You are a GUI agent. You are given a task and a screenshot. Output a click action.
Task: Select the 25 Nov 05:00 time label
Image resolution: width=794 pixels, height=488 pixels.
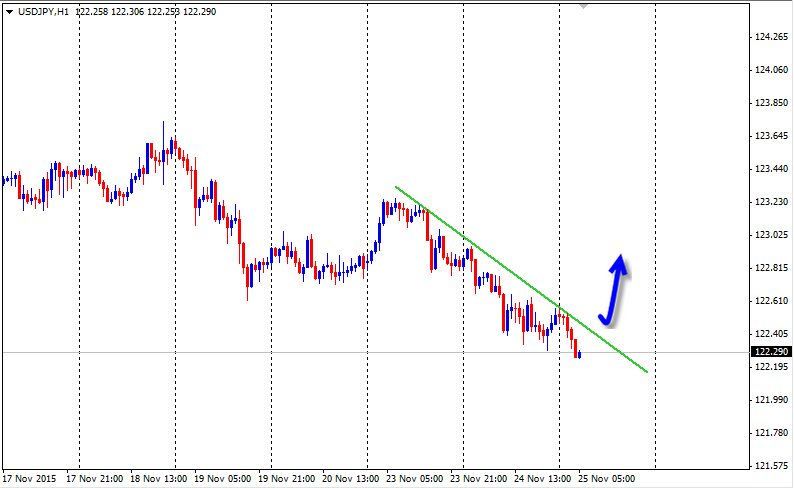pos(607,478)
